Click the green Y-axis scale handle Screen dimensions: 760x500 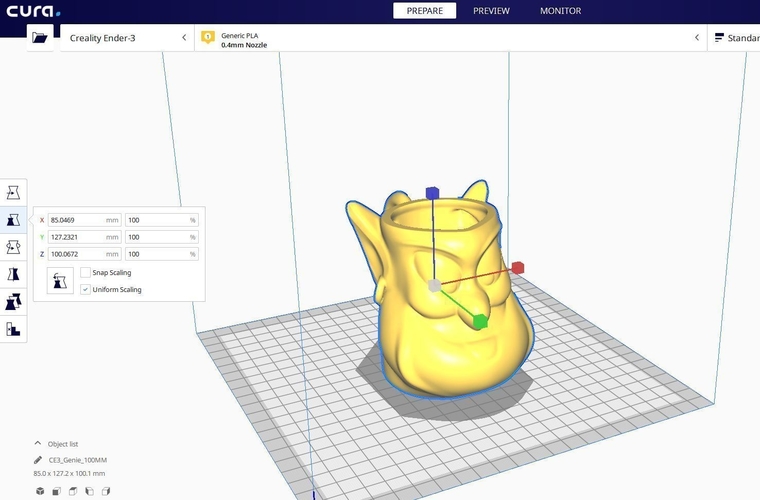pos(480,321)
